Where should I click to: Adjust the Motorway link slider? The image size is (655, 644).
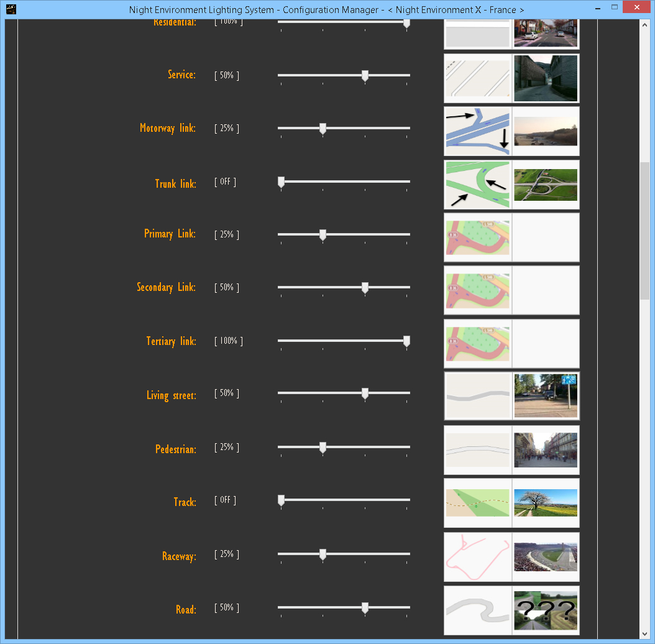[344, 128]
